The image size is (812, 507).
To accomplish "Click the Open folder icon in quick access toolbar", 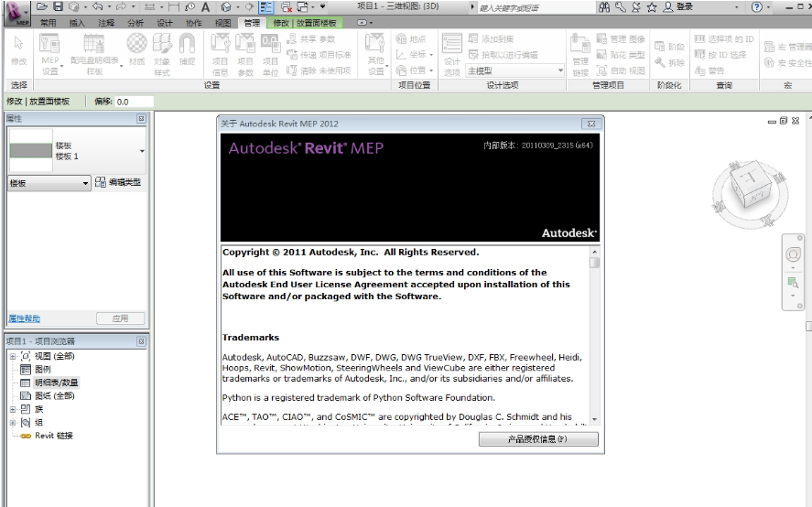I will pyautogui.click(x=42, y=6).
